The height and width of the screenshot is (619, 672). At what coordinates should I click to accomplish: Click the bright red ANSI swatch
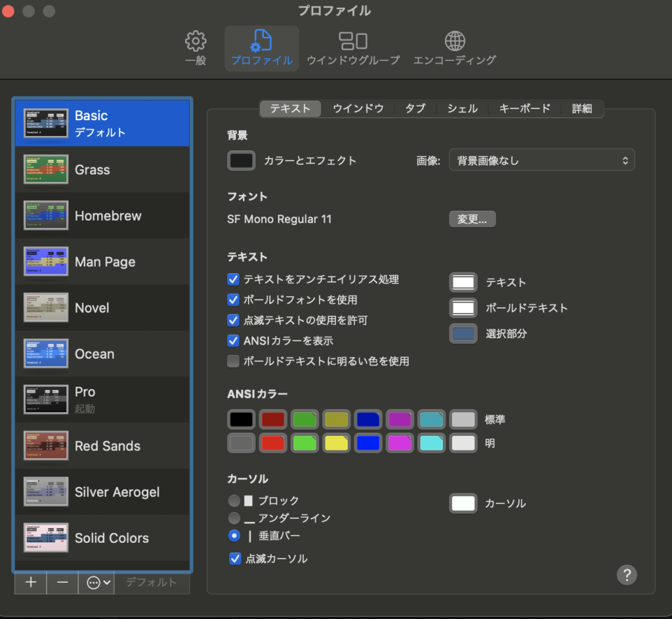pyautogui.click(x=273, y=443)
